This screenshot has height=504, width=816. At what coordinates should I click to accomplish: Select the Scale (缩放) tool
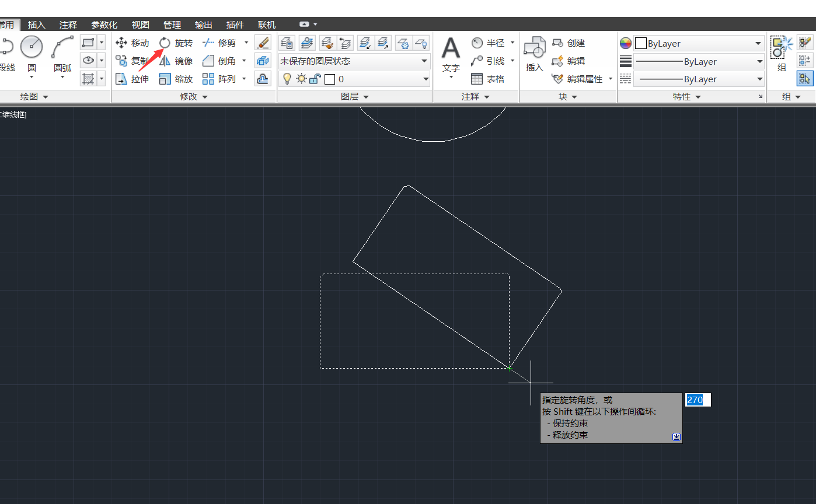176,79
